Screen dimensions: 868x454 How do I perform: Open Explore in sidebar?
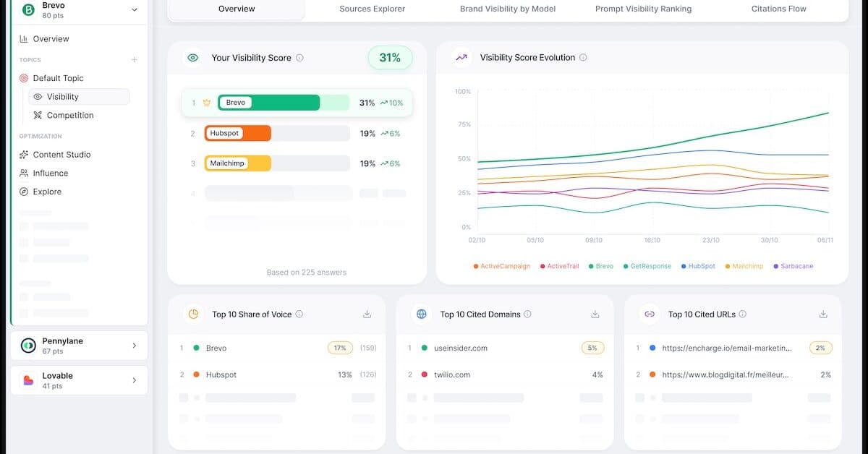tap(47, 192)
